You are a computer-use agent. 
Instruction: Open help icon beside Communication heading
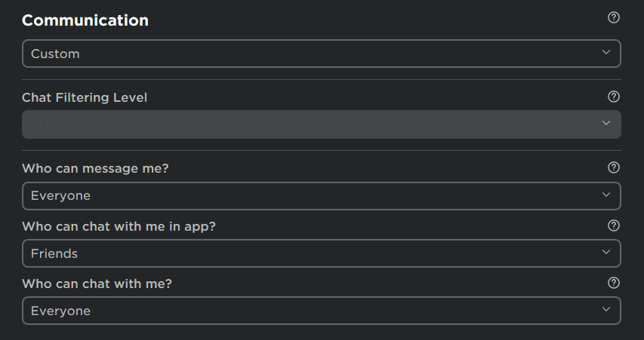point(614,17)
